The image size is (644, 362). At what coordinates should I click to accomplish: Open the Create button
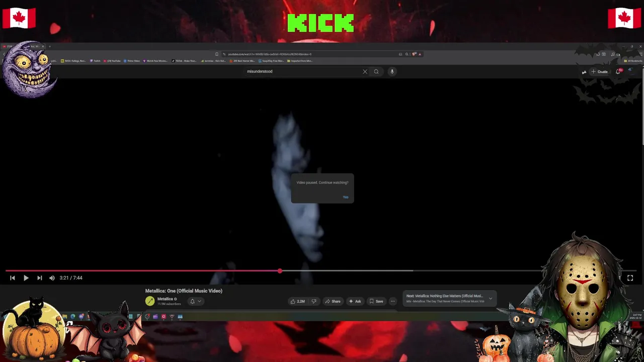[x=599, y=71]
